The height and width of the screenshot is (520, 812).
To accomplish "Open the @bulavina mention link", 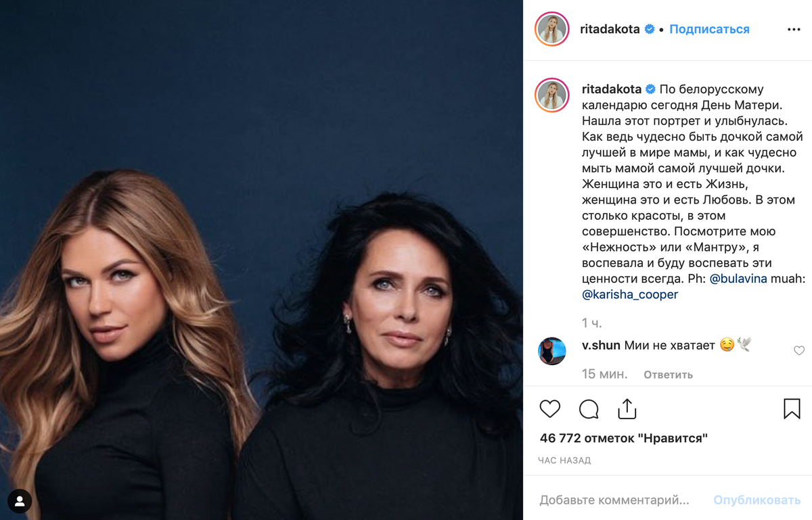I will pyautogui.click(x=738, y=279).
